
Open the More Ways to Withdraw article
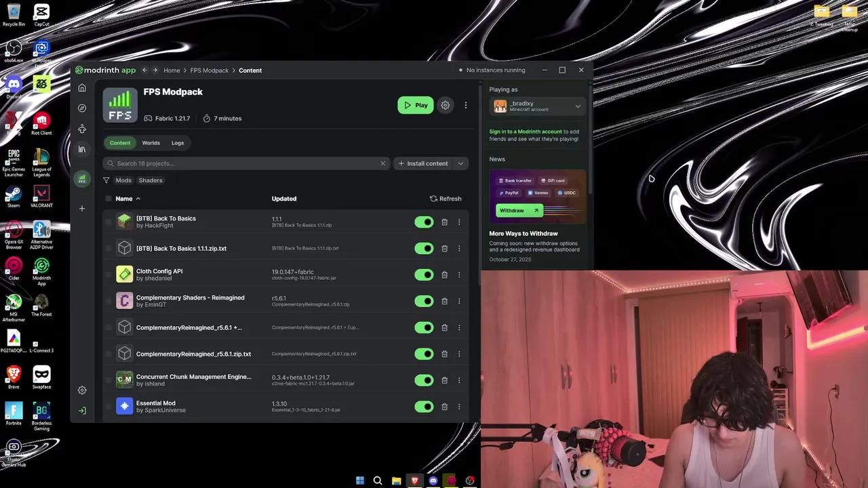tap(524, 234)
